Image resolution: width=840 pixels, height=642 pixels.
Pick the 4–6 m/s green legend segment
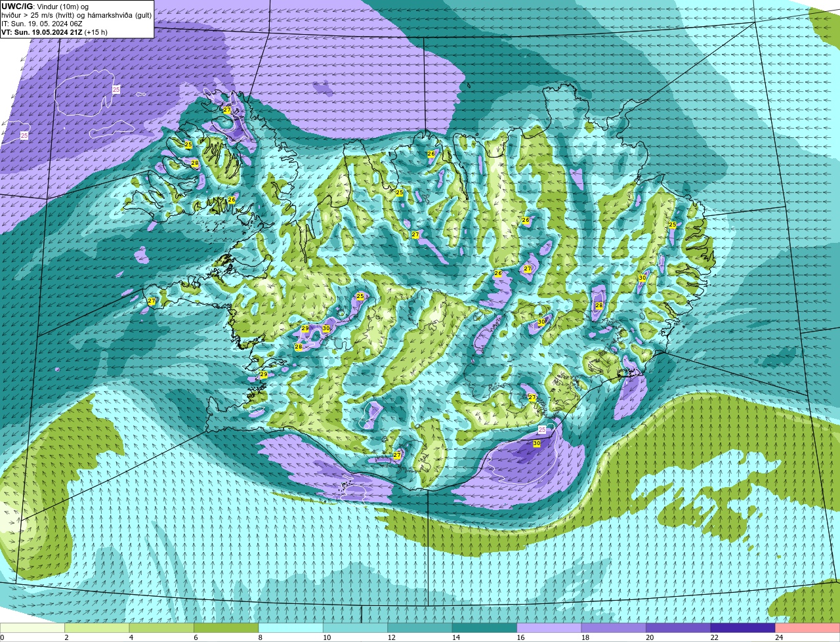(162, 628)
